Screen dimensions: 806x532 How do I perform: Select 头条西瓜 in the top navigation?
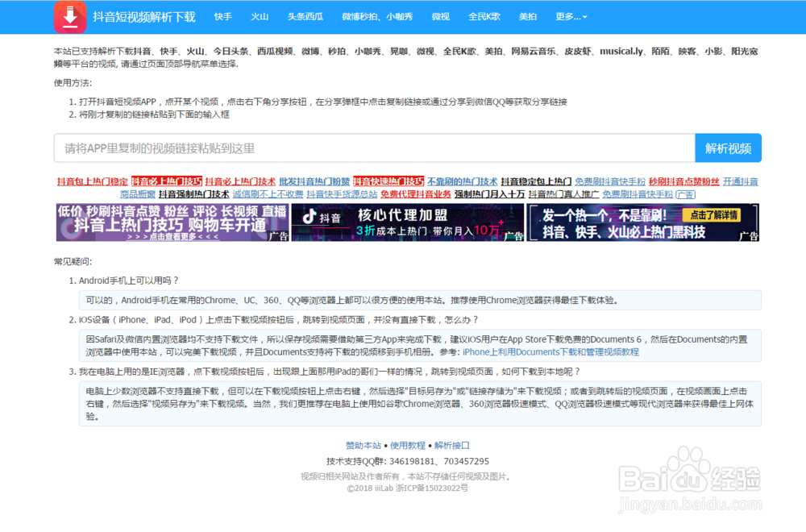[x=305, y=16]
